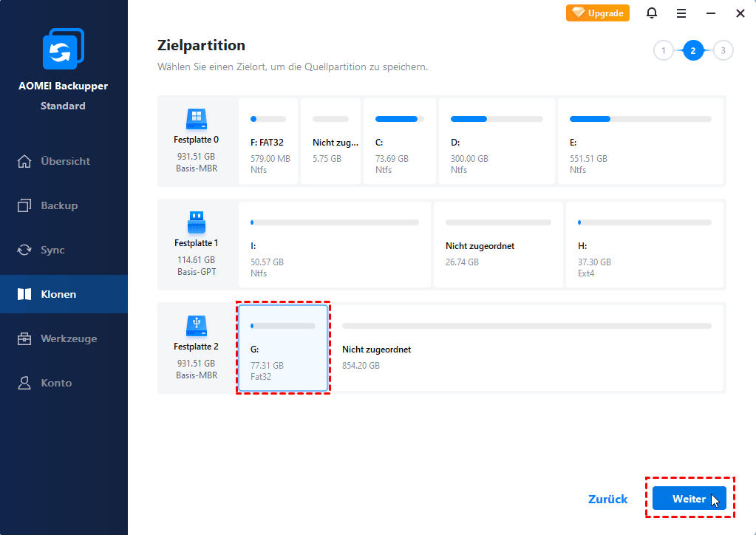Screen dimensions: 756x535
Task: Click the Festplatte 2 label
Action: click(x=197, y=347)
